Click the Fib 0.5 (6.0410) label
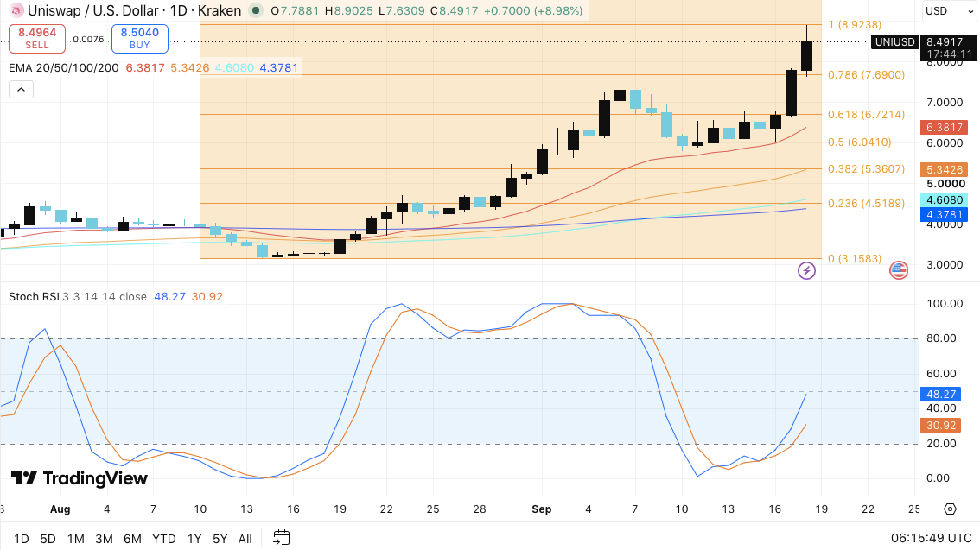Image resolution: width=980 pixels, height=550 pixels. [x=860, y=142]
